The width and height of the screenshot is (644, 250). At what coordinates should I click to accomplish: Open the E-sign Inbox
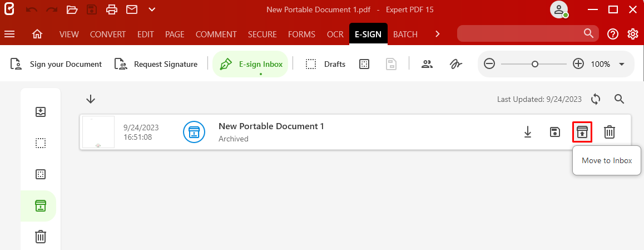[250, 64]
